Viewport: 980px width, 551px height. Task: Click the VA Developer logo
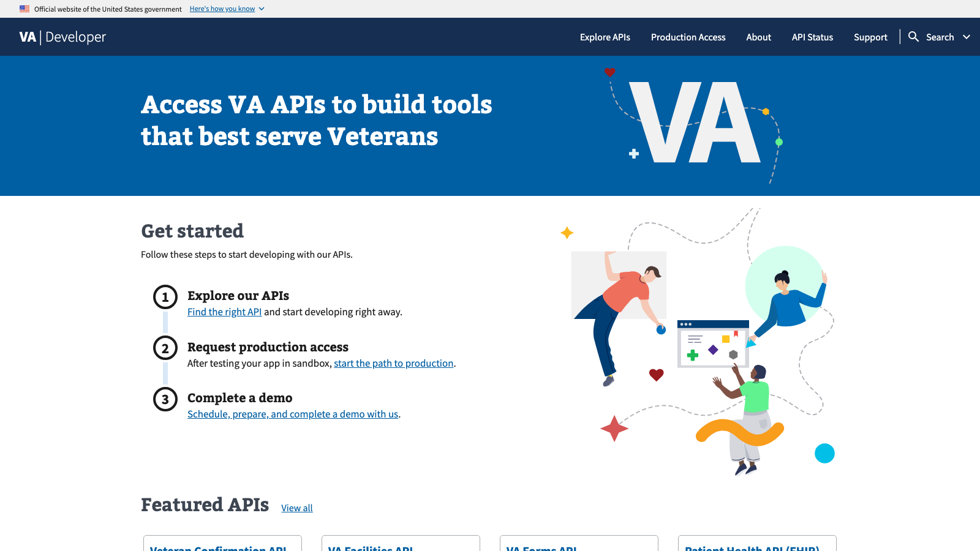click(x=61, y=37)
